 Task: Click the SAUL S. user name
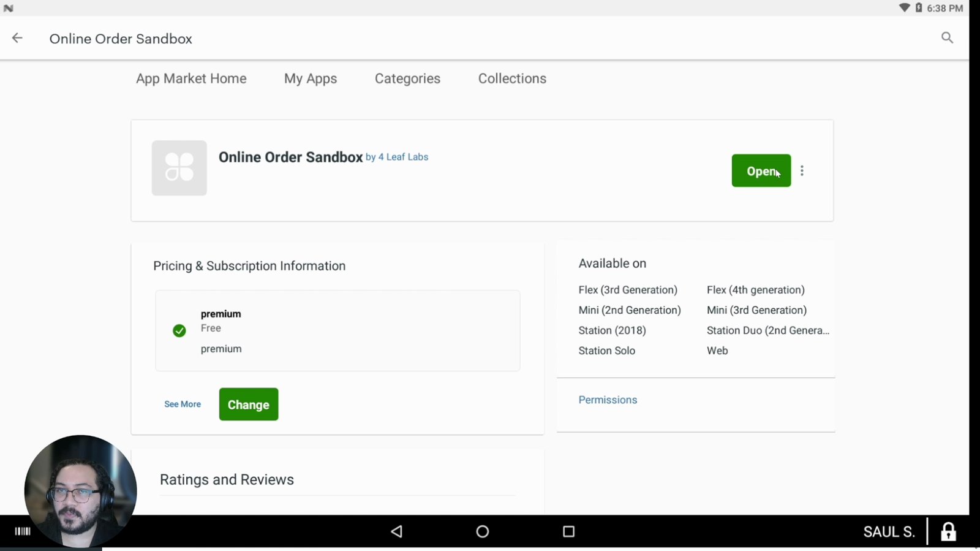click(889, 531)
